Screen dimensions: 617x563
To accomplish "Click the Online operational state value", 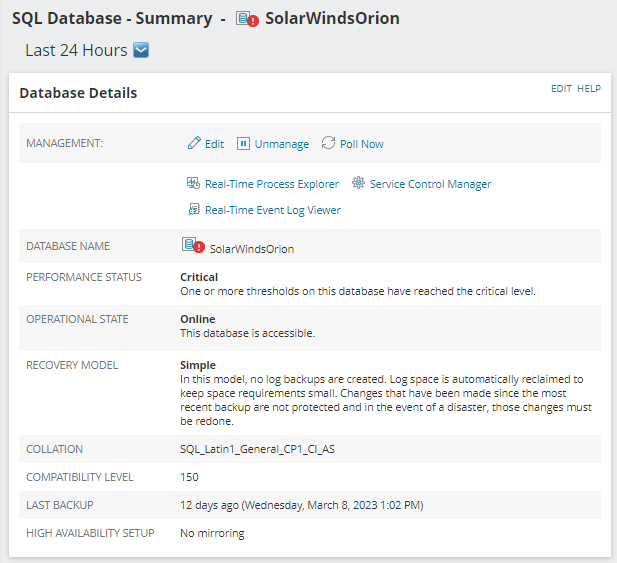I will pos(198,319).
